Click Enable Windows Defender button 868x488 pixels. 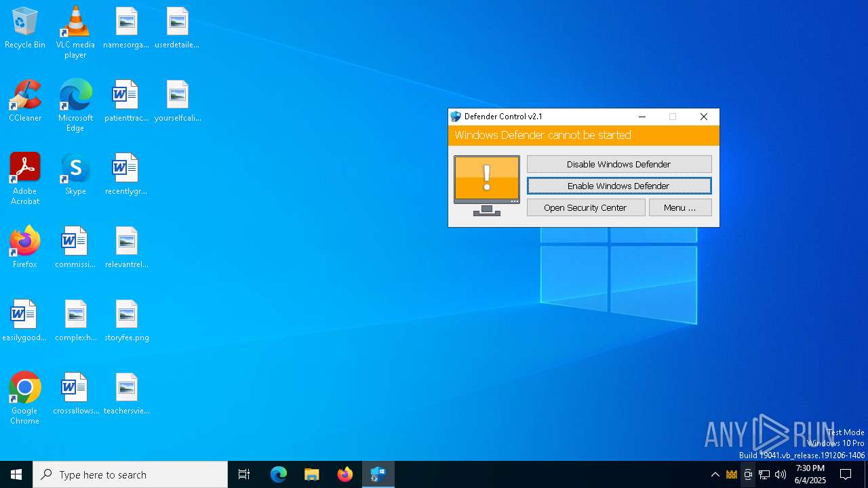(x=619, y=186)
